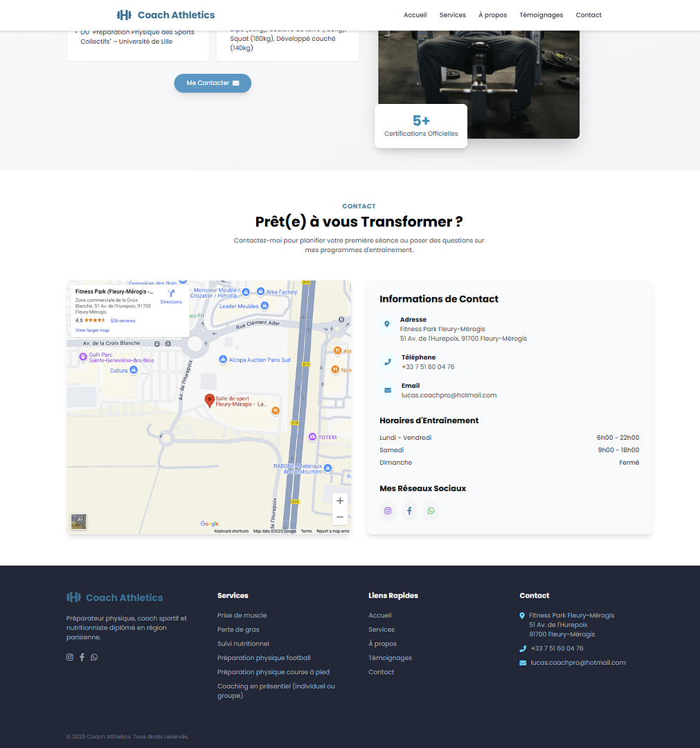The image size is (700, 748).
Task: Click footer email lucas.coachpro@hotmail.com
Action: click(578, 663)
